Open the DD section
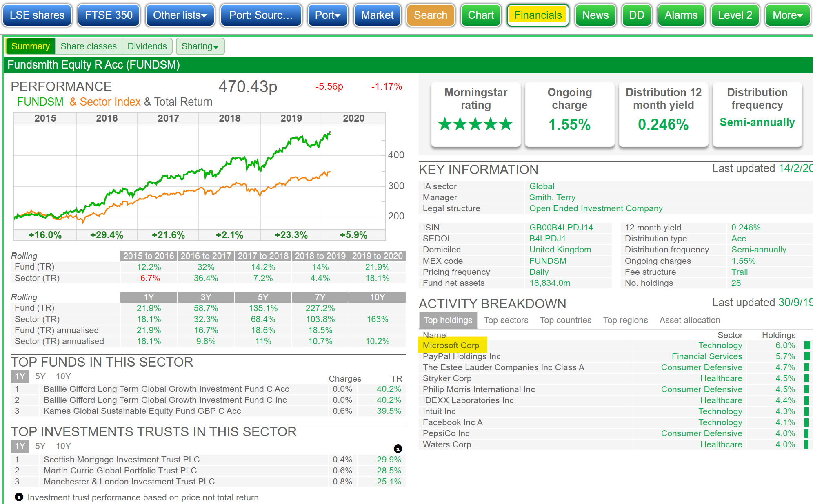Viewport: 813px width, 504px height. (x=637, y=15)
